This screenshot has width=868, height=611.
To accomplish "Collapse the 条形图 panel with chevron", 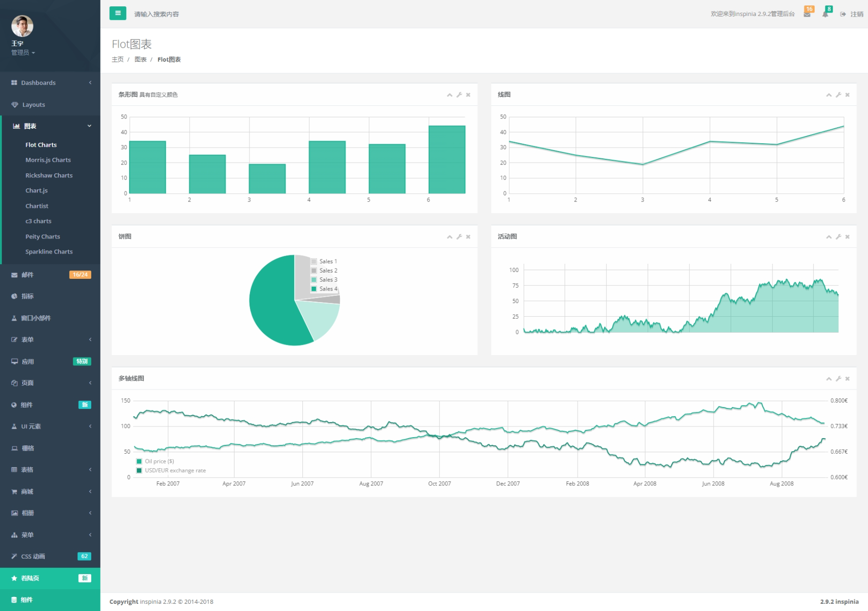I will tap(450, 95).
